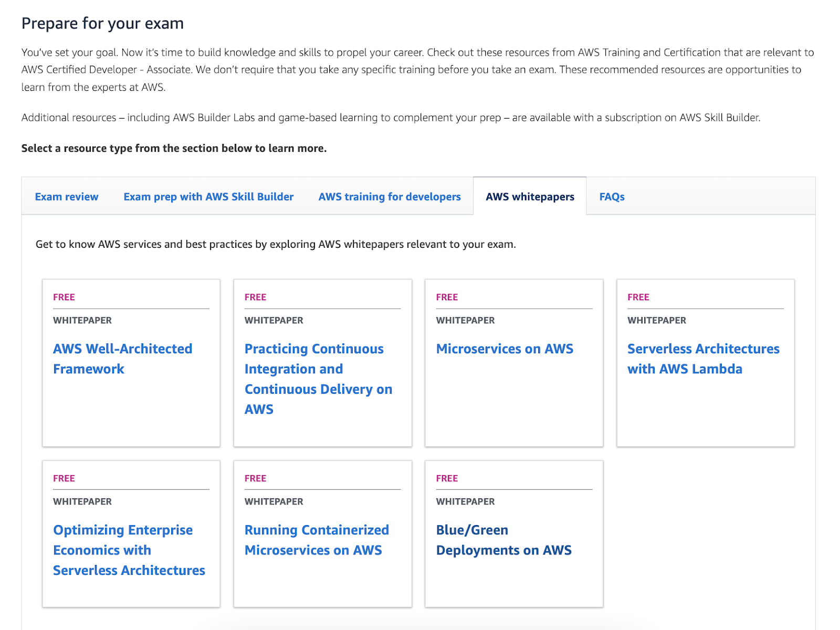Open the FAQs tab
The width and height of the screenshot is (840, 630).
pyautogui.click(x=612, y=197)
